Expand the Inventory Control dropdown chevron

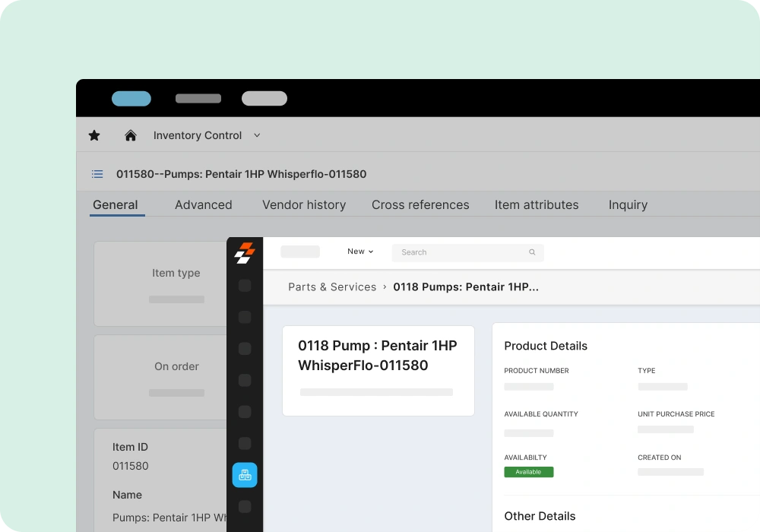257,135
